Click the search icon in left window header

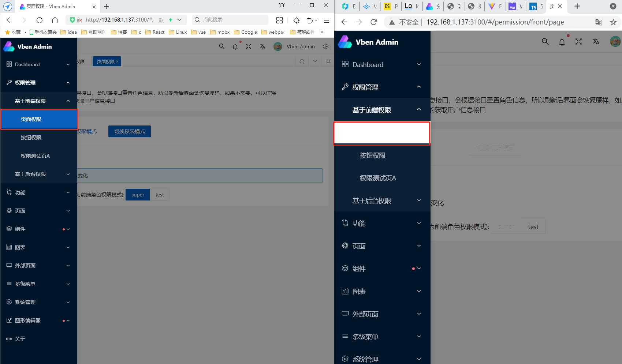(x=222, y=46)
